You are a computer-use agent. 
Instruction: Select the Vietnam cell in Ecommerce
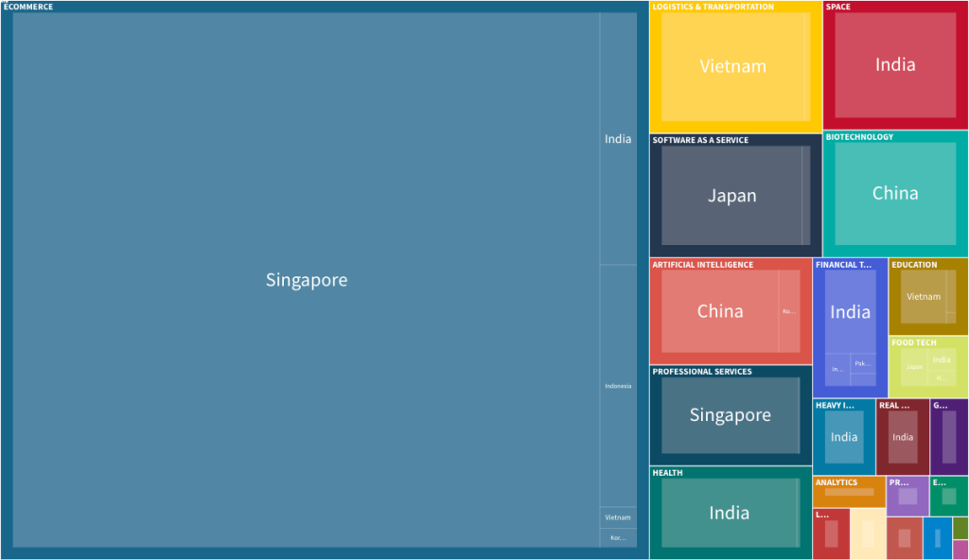coord(618,518)
